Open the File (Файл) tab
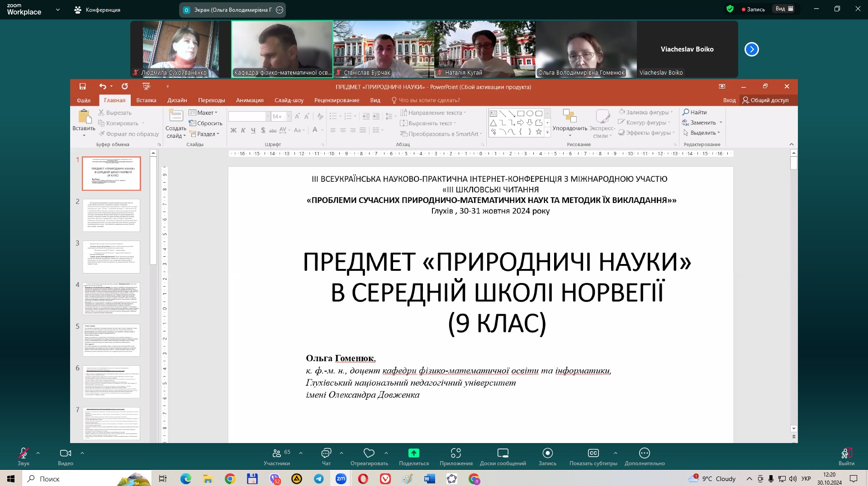 pos(84,100)
